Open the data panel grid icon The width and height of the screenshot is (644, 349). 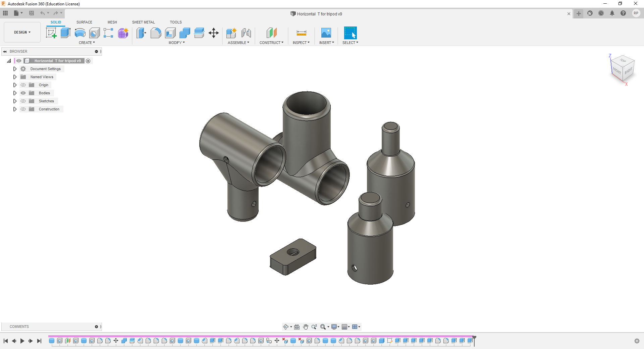click(5, 13)
